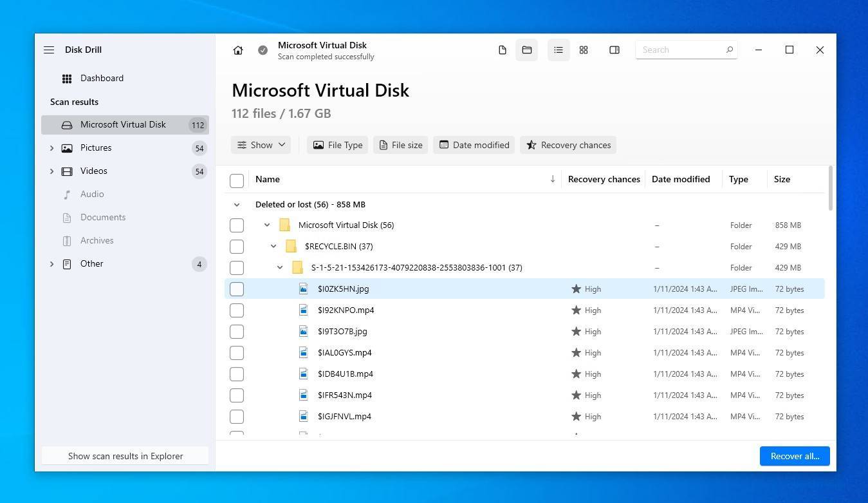Image resolution: width=868 pixels, height=503 pixels.
Task: Click the $I0ZK5HN.jpg image file icon
Action: pos(304,289)
